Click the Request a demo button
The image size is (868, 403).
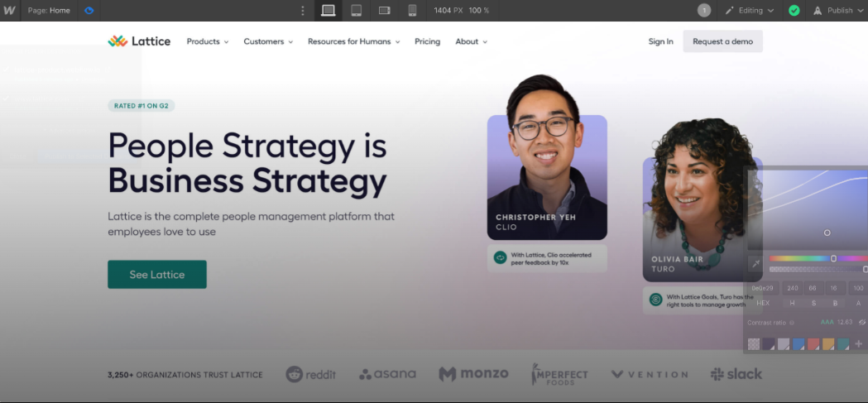pyautogui.click(x=723, y=41)
